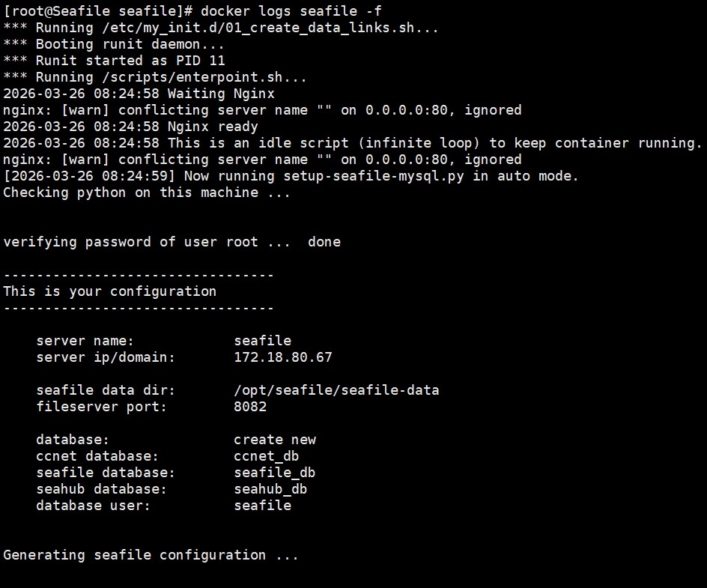
Task: Click the 'seahub_db' database name
Action: (270, 489)
